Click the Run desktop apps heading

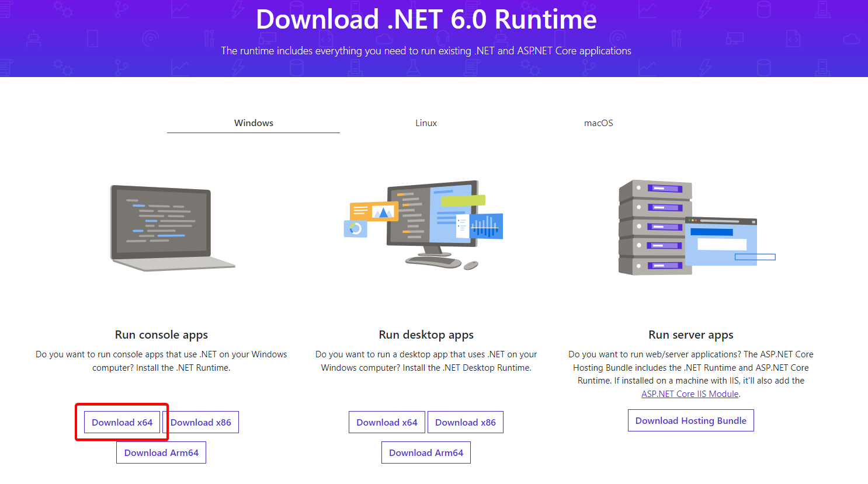426,335
